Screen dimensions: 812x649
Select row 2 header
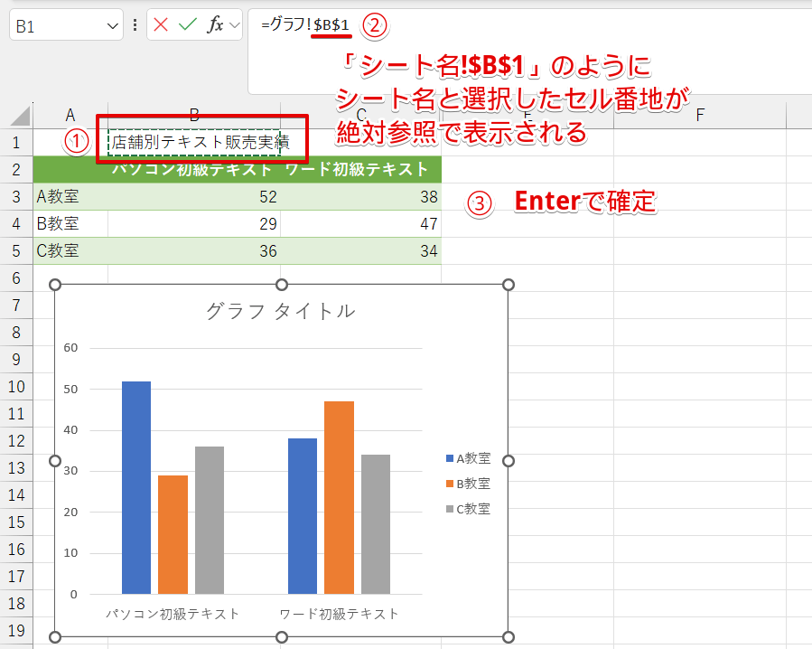point(16,170)
